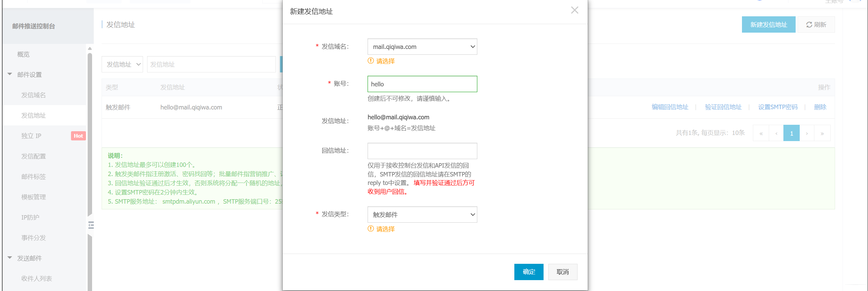Click 编辑回信地址 link
This screenshot has height=291, width=868.
(670, 107)
